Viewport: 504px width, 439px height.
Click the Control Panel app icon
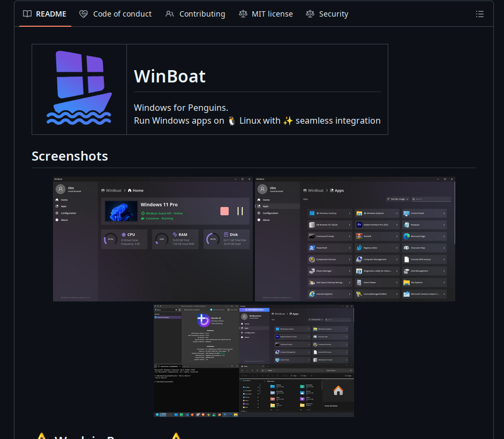pyautogui.click(x=407, y=213)
